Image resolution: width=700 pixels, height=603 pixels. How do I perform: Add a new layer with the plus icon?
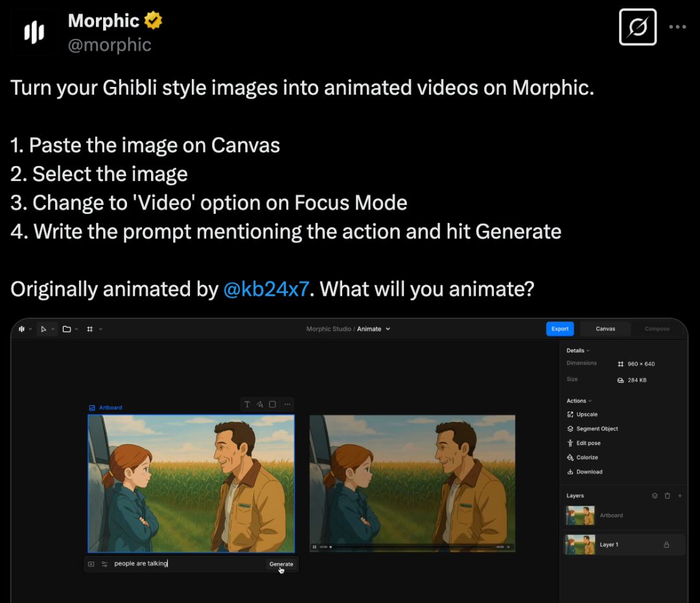pyautogui.click(x=679, y=495)
